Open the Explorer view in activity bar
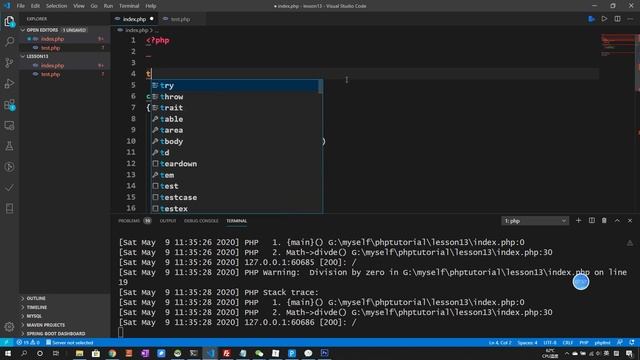 point(9,21)
